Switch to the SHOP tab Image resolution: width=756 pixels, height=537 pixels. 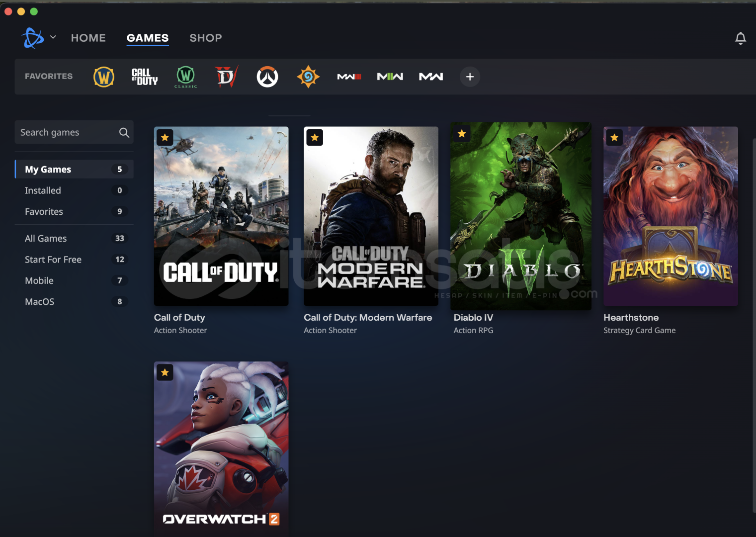pos(206,38)
